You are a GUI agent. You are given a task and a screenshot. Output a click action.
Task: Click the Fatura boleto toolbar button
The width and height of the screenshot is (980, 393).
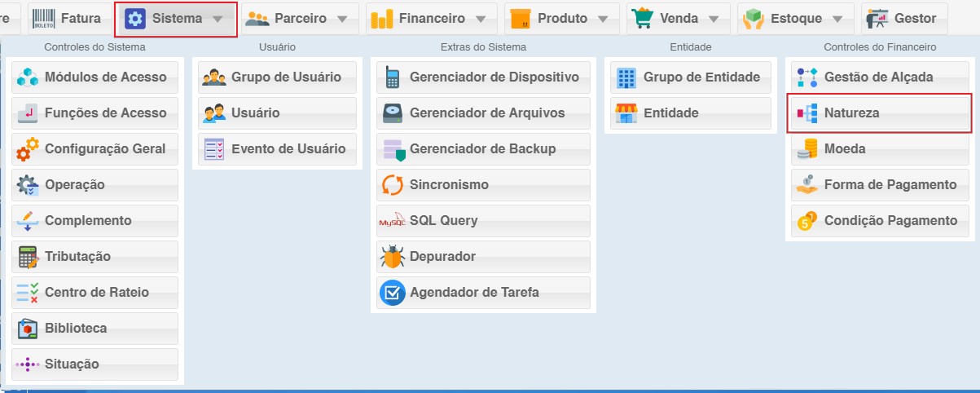68,19
